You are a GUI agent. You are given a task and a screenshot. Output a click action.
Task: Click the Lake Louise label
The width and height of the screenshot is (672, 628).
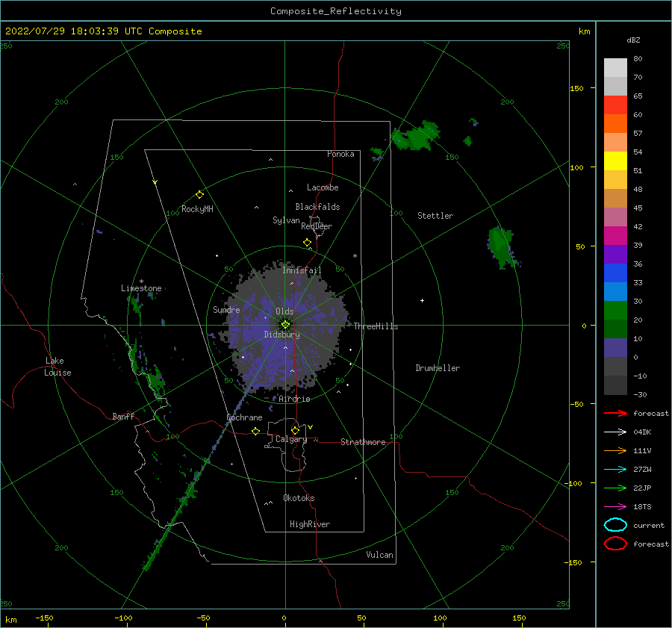[57, 367]
